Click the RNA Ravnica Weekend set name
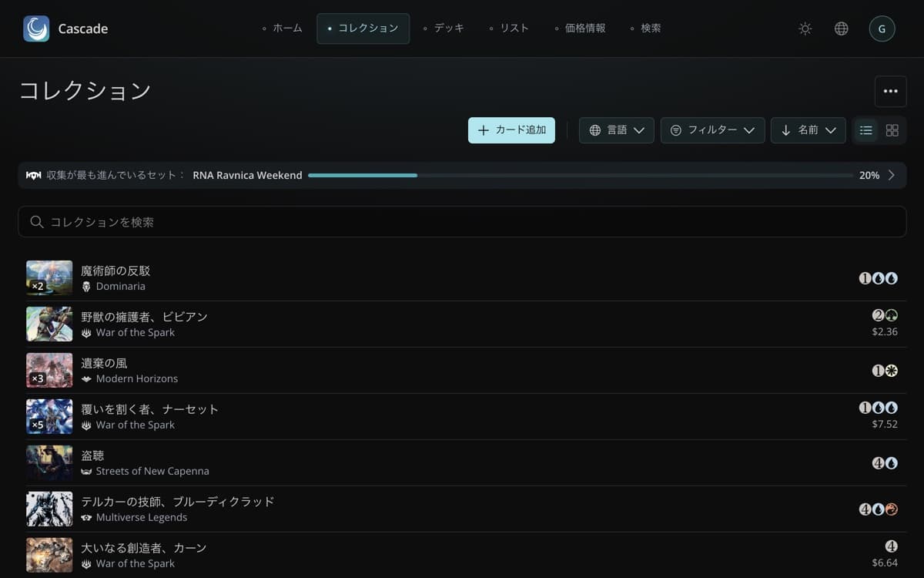This screenshot has width=924, height=578. 247,175
